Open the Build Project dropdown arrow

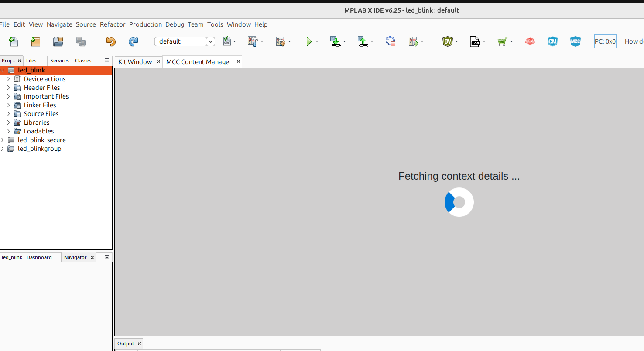click(x=262, y=41)
